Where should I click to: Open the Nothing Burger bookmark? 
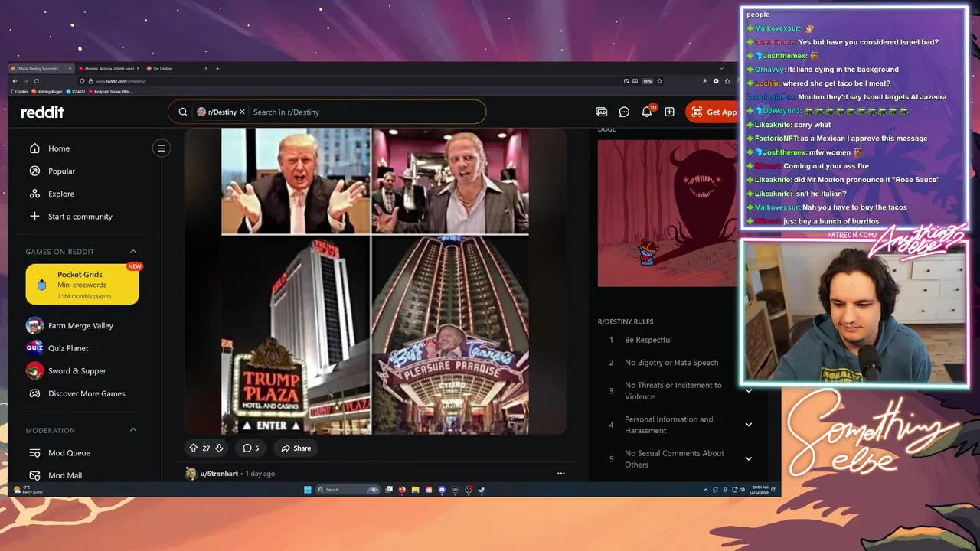[x=47, y=91]
